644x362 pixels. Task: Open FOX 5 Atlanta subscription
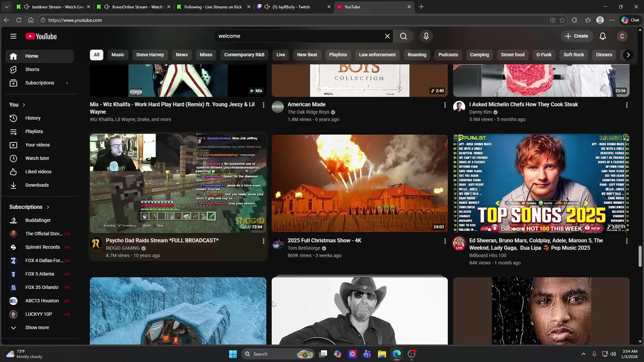pyautogui.click(x=40, y=274)
